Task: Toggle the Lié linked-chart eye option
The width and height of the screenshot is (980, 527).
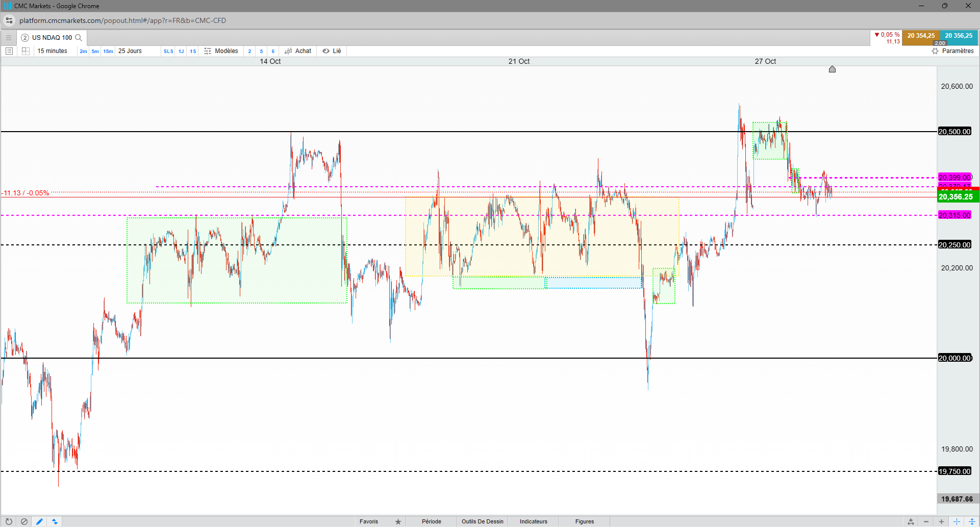Action: (332, 51)
